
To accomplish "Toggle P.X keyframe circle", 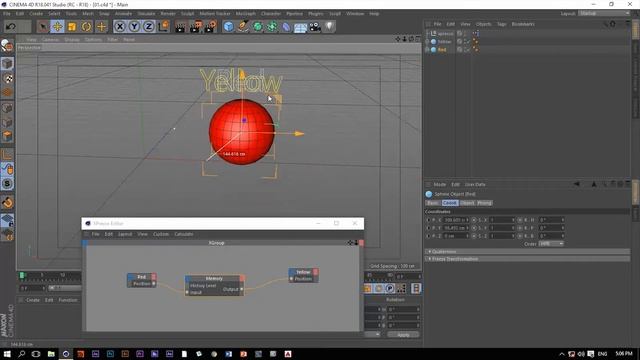I will pyautogui.click(x=428, y=220).
